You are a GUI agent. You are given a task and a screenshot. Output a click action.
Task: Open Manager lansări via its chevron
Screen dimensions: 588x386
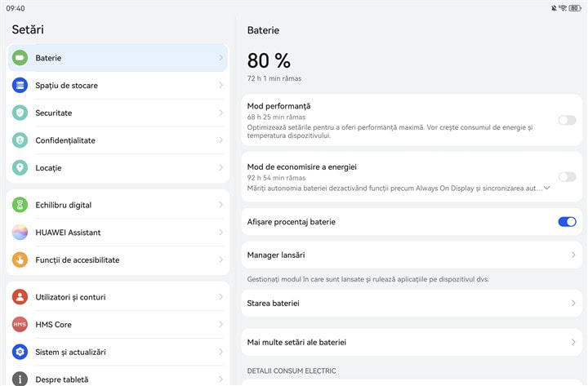pyautogui.click(x=573, y=255)
